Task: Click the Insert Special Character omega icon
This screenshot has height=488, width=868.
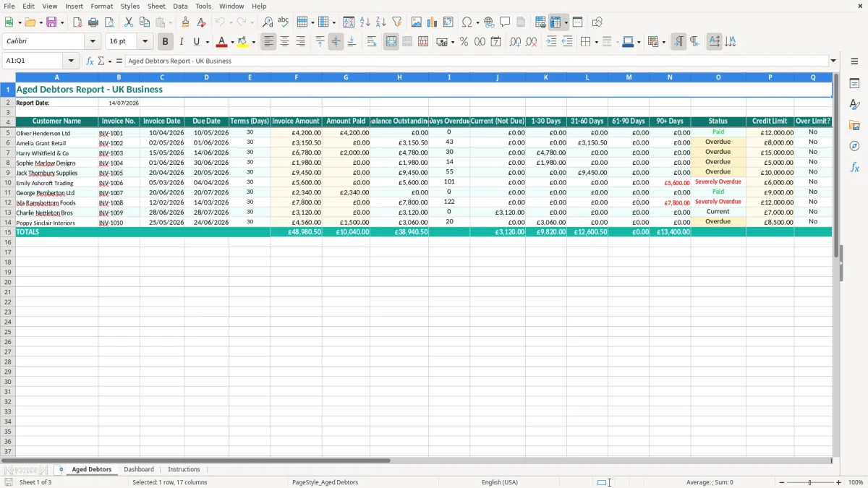Action: 467,22
